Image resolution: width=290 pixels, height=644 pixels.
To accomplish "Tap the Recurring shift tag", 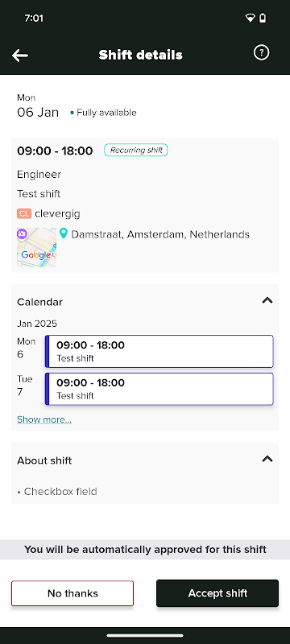I will point(136,151).
